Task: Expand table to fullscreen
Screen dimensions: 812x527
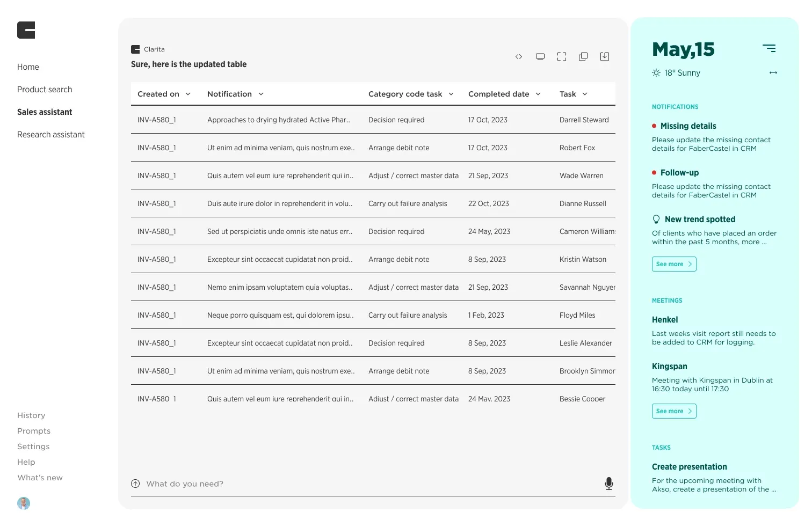Action: coord(562,56)
